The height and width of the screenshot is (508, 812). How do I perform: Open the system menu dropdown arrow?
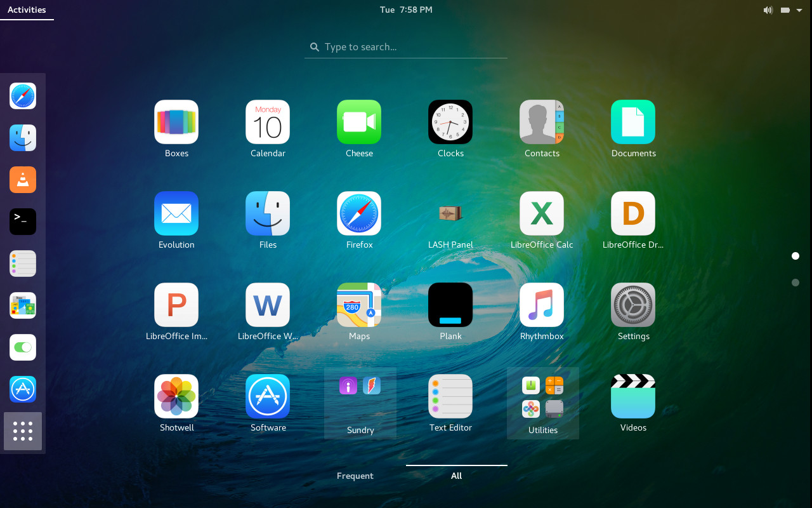coord(799,10)
